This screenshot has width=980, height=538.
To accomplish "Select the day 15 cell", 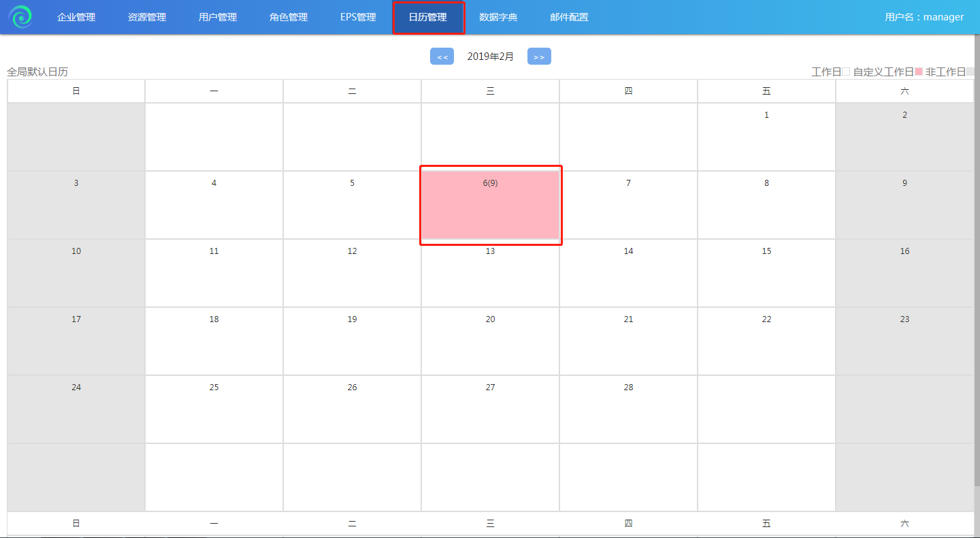I will [x=766, y=273].
